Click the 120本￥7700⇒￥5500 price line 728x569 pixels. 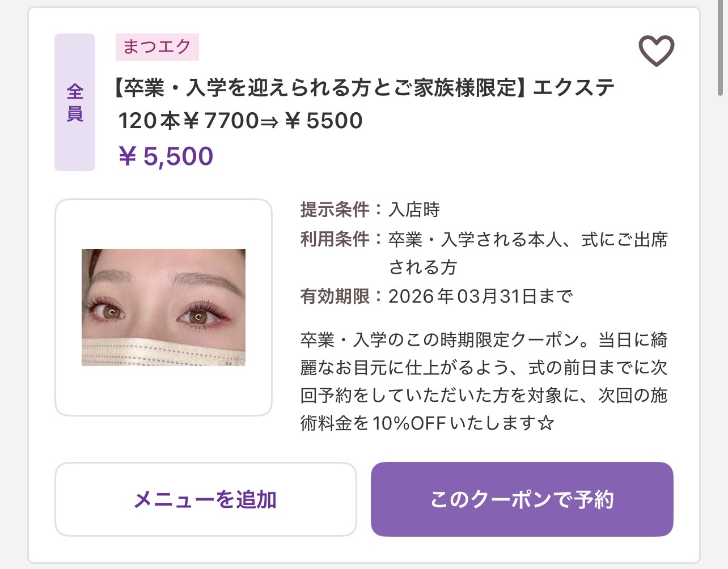tap(240, 121)
